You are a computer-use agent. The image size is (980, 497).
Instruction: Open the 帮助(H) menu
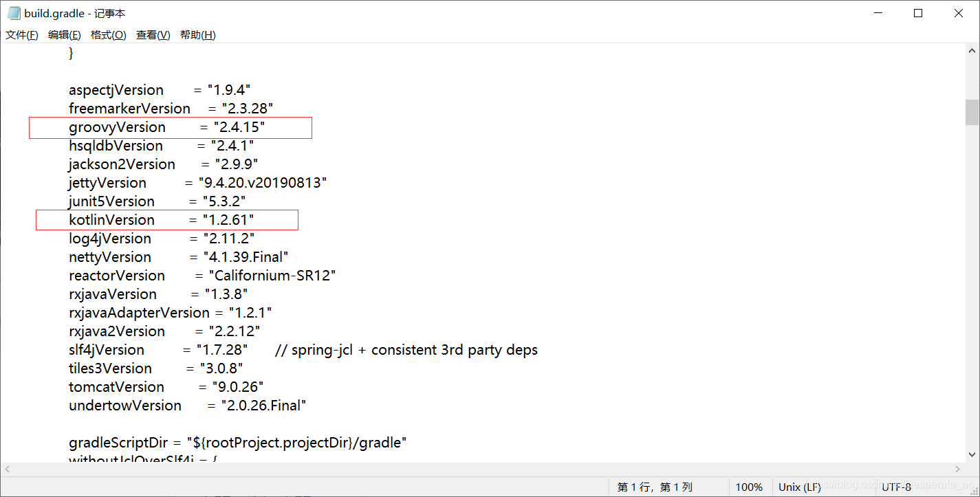(x=198, y=35)
